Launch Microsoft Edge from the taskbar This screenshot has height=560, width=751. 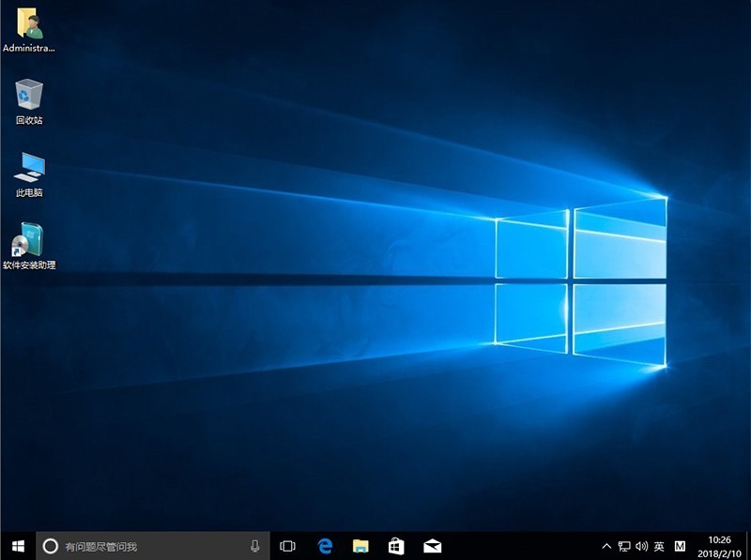pos(325,545)
